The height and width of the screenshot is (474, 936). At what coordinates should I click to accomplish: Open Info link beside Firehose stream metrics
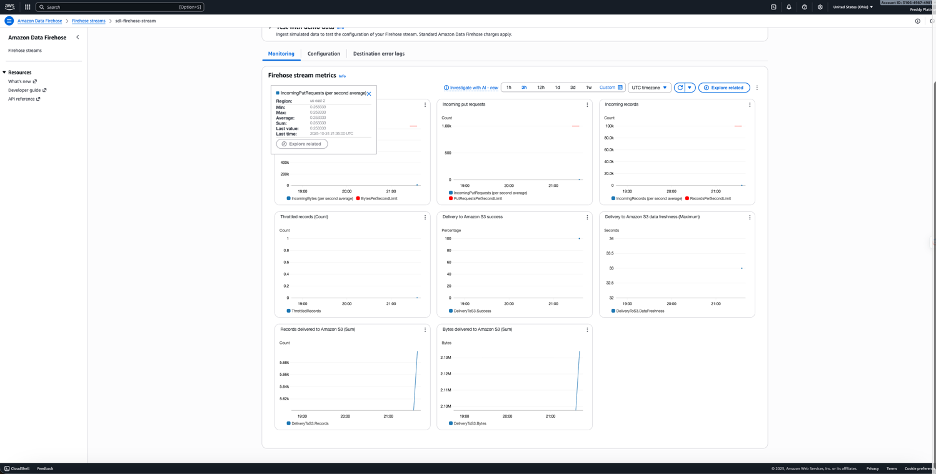click(342, 76)
